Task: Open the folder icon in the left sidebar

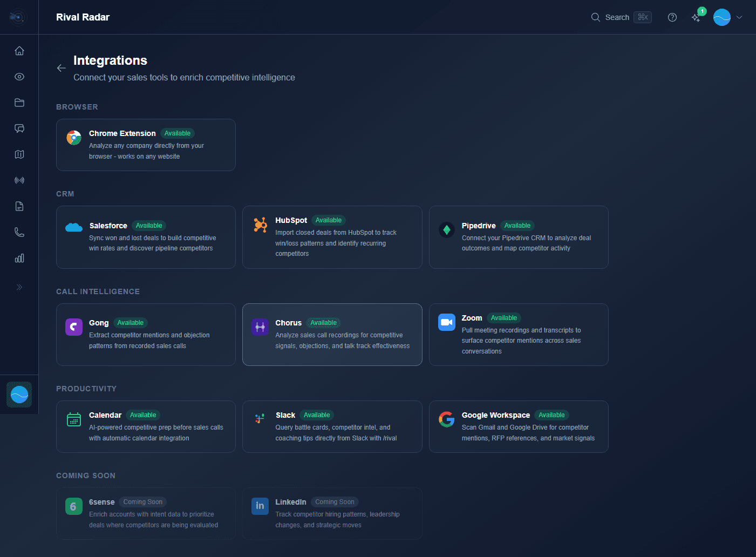Action: point(19,102)
